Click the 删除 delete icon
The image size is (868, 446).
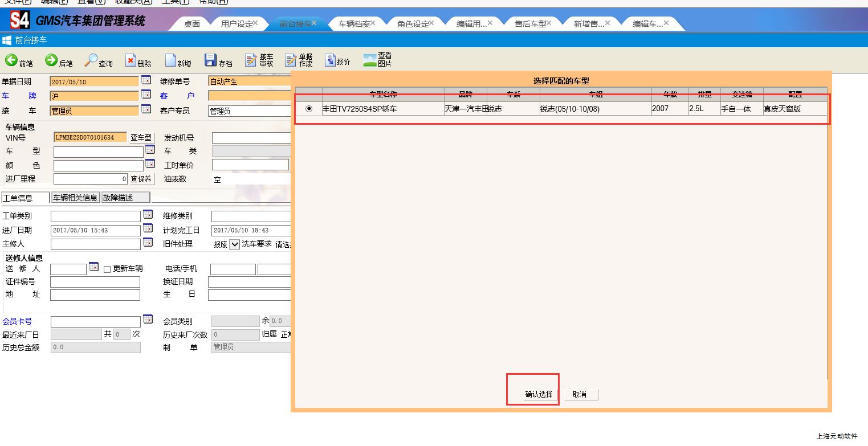131,61
